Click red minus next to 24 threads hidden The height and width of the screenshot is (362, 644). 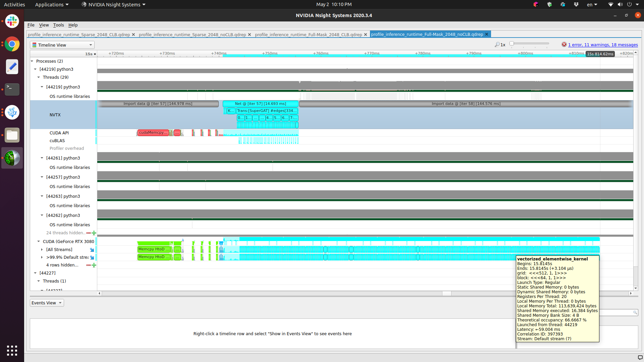pos(89,233)
